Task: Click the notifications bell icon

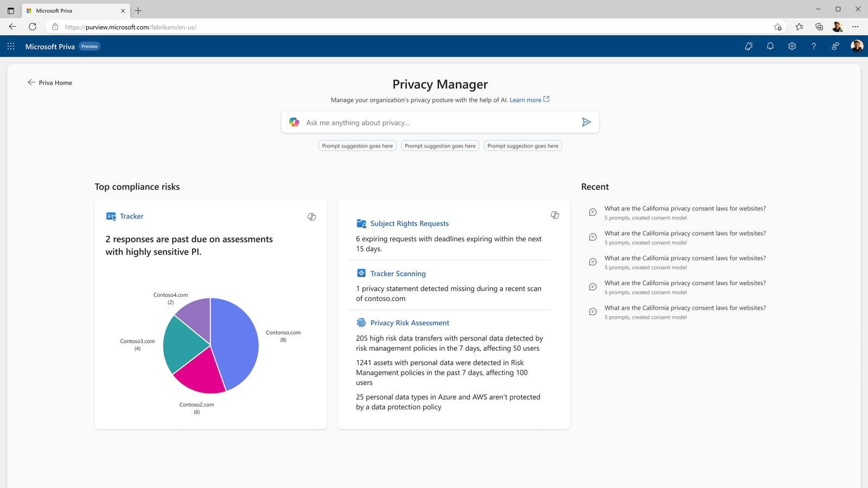Action: [770, 47]
